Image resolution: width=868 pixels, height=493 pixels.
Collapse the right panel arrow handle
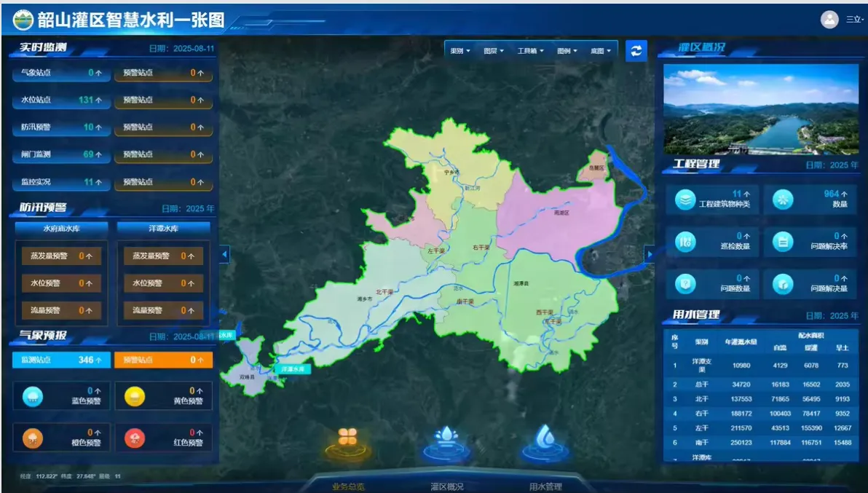pyautogui.click(x=650, y=255)
